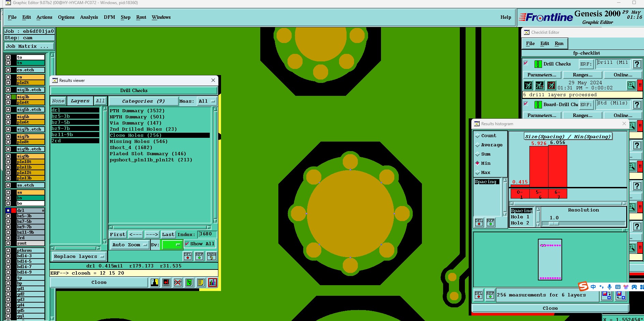
Task: Open the Categories (9) selector
Action: [143, 101]
